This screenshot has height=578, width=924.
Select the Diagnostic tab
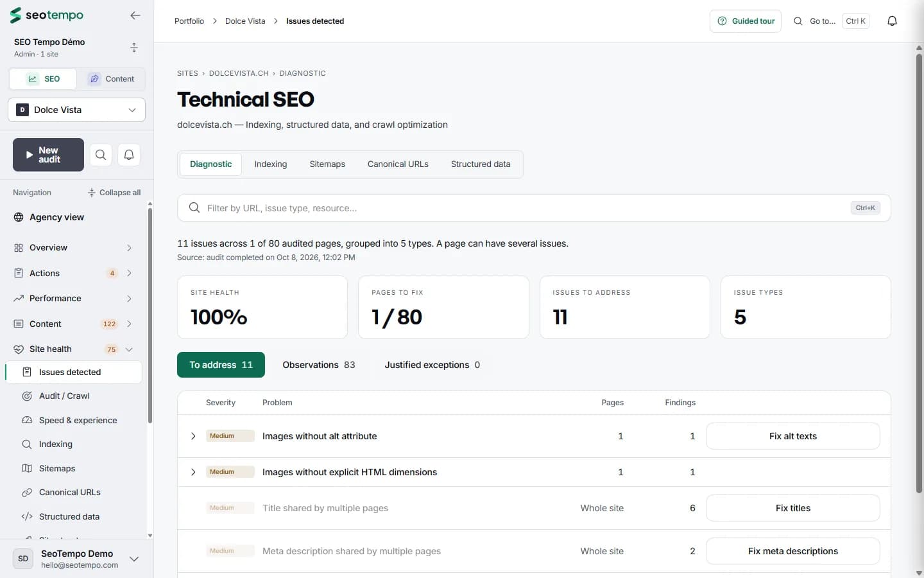click(x=211, y=164)
